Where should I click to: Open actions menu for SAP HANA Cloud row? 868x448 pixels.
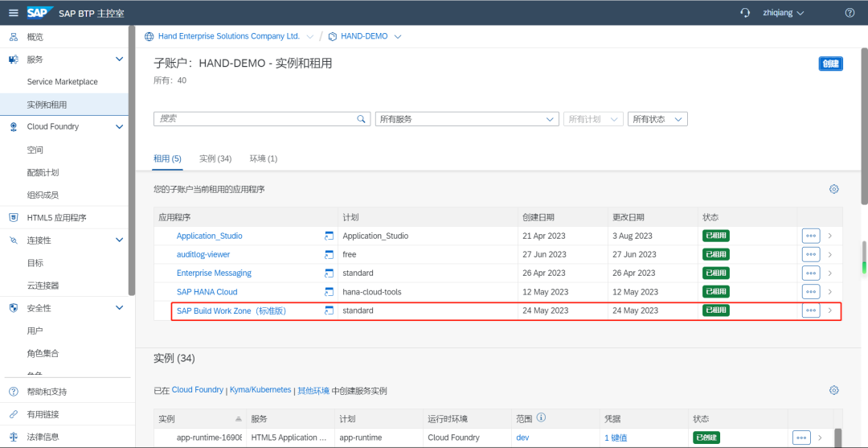(810, 292)
